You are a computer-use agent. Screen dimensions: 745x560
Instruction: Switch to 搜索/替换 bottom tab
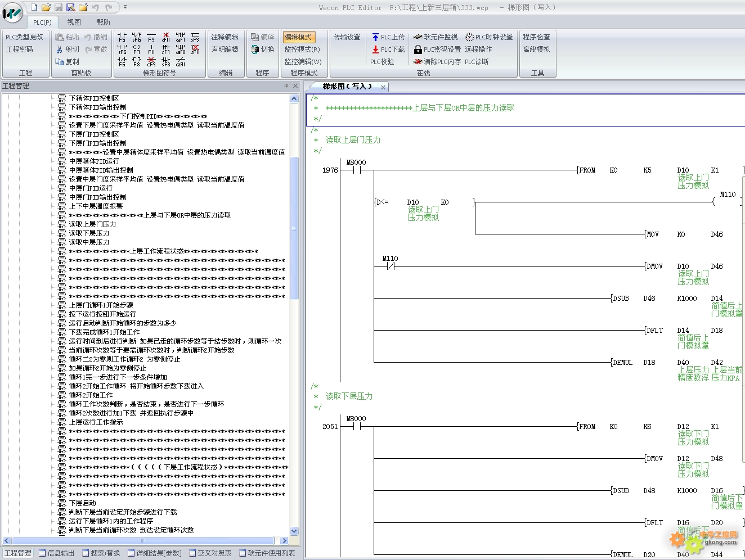101,553
